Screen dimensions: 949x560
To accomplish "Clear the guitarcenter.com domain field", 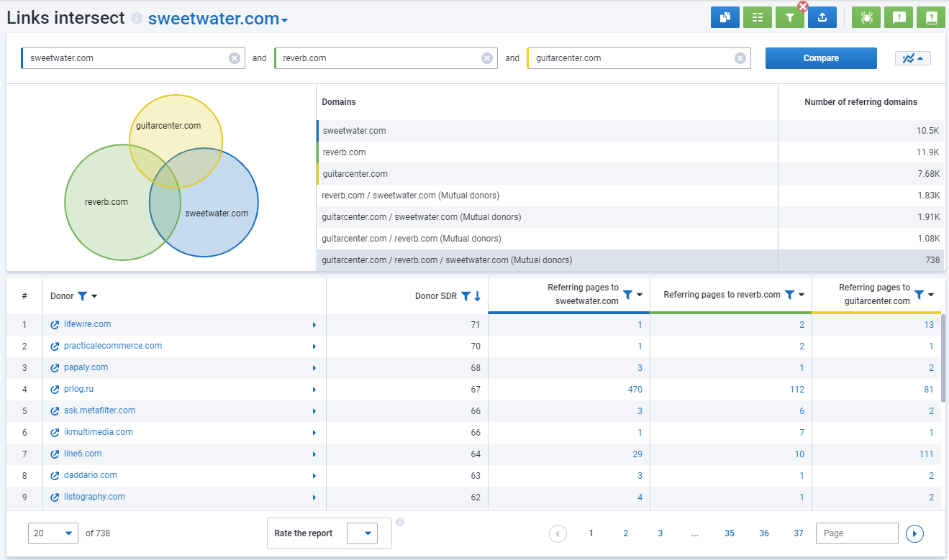I will click(x=740, y=58).
